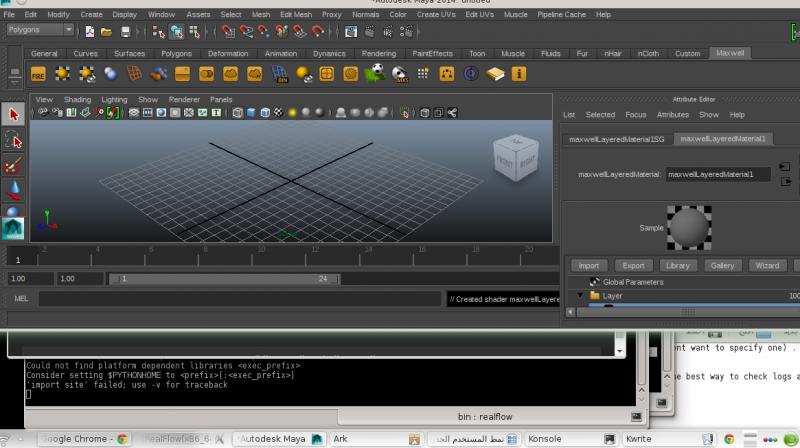Image resolution: width=800 pixels, height=448 pixels.
Task: Choose the Paint Selection tool
Action: pyautogui.click(x=13, y=165)
